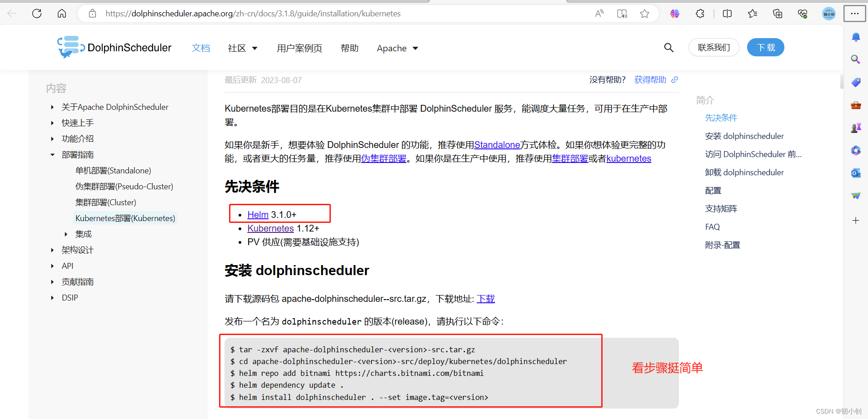Open the 用户案例页 navigation item
The width and height of the screenshot is (868, 419).
point(299,48)
